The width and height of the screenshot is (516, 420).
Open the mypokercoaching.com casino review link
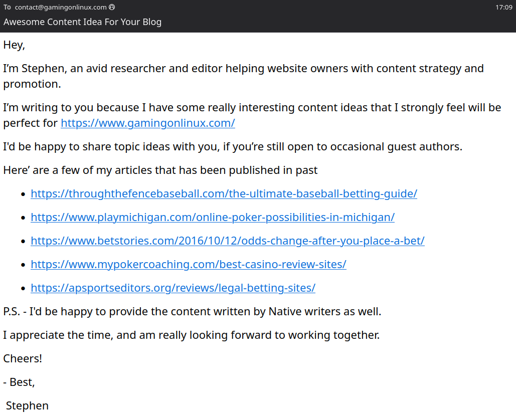click(x=189, y=264)
